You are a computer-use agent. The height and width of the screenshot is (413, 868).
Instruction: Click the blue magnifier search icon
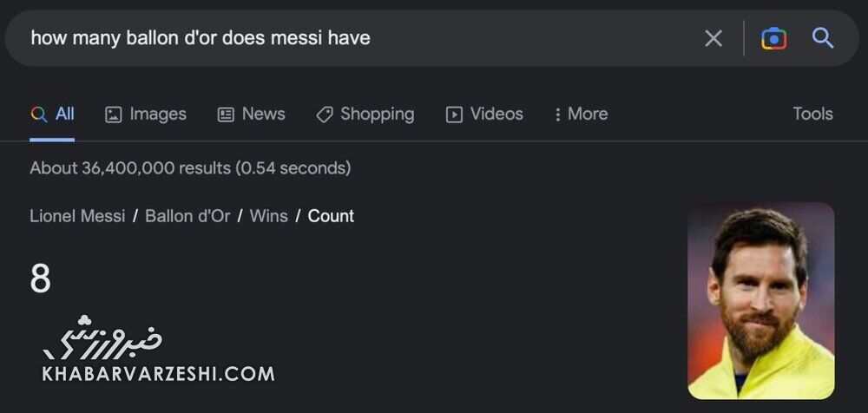click(x=822, y=38)
